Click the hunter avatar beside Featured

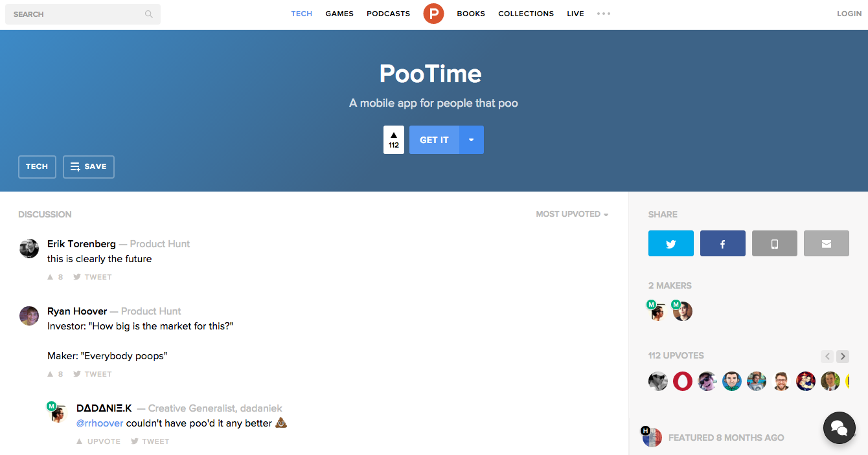click(x=652, y=437)
